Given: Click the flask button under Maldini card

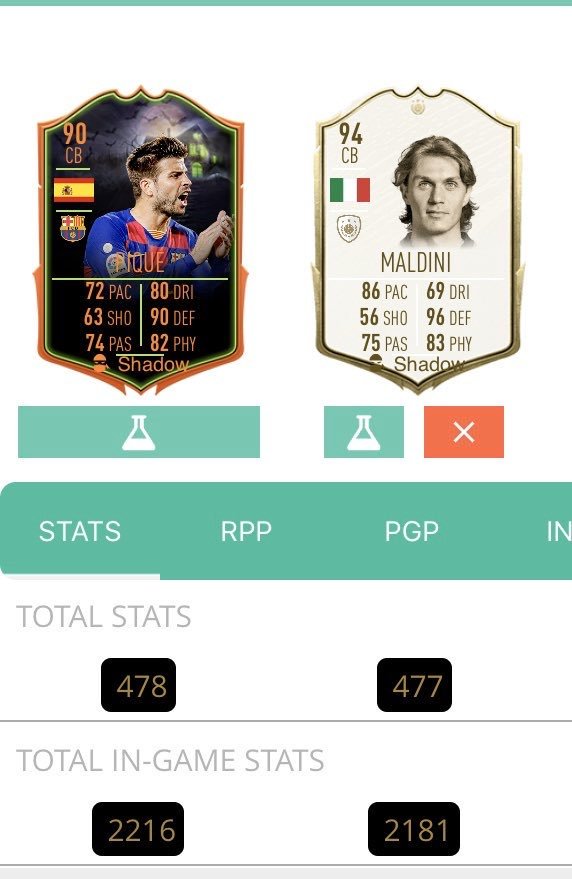Looking at the screenshot, I should pyautogui.click(x=363, y=432).
